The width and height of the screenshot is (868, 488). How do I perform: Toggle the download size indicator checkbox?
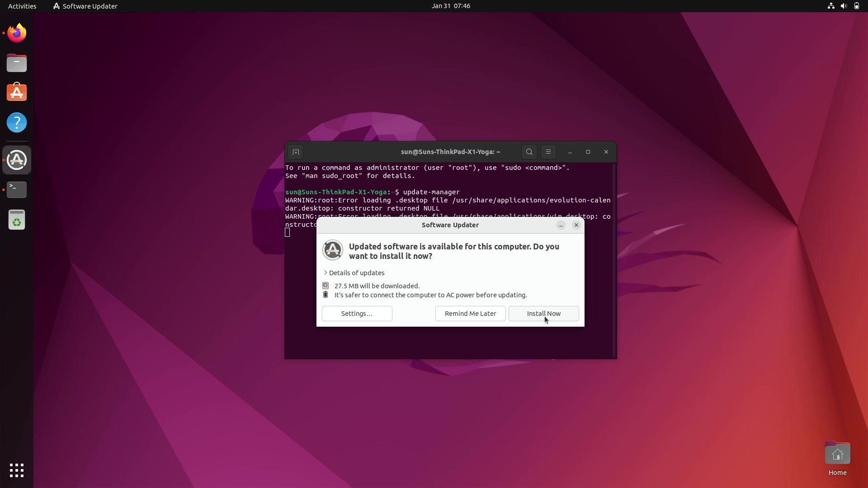pyautogui.click(x=326, y=286)
